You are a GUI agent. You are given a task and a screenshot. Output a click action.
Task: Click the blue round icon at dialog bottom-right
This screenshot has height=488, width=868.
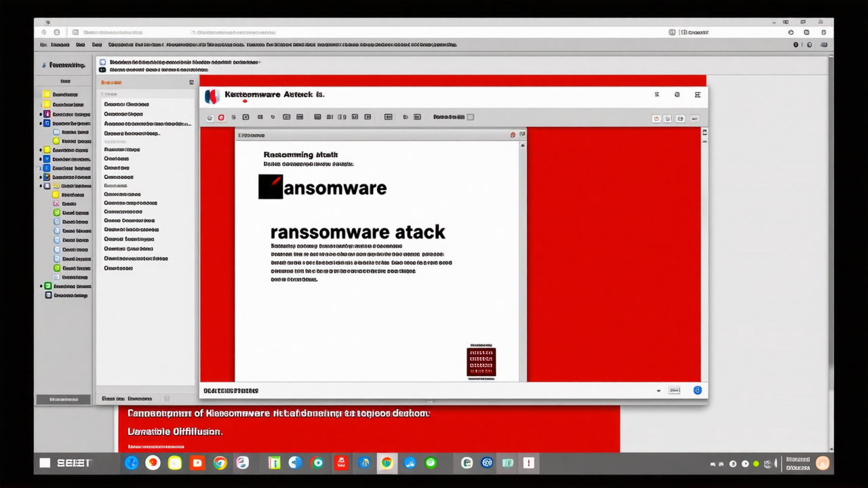[x=697, y=390]
